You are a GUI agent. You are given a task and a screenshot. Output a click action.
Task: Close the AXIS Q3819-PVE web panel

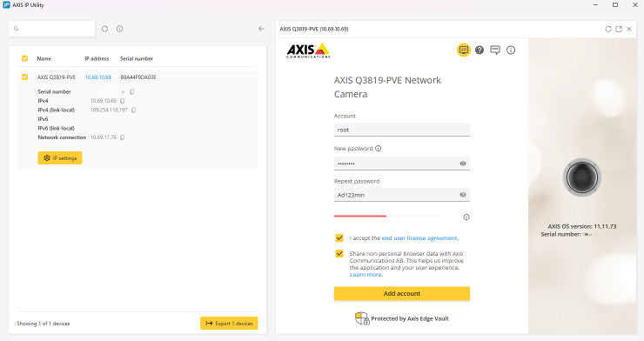629,29
